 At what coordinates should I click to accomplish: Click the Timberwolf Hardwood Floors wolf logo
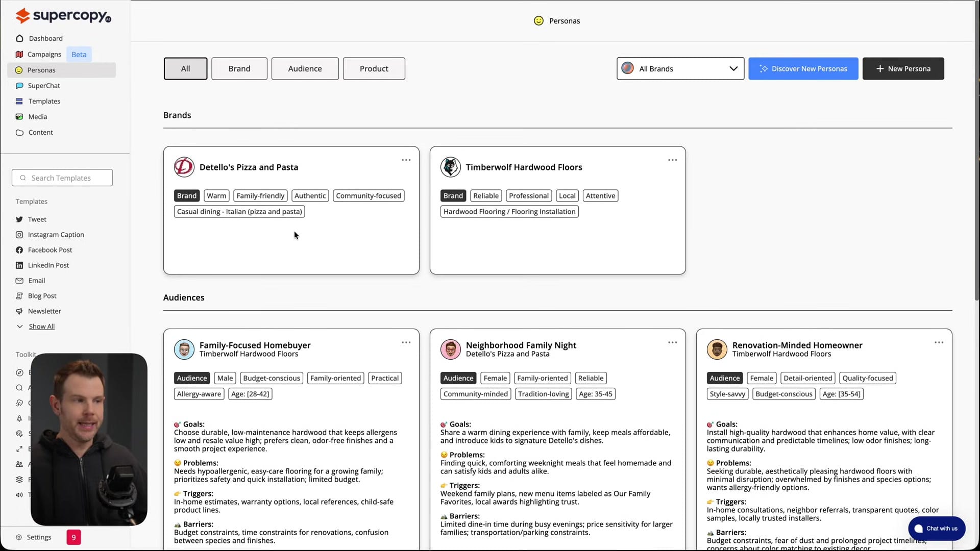450,167
